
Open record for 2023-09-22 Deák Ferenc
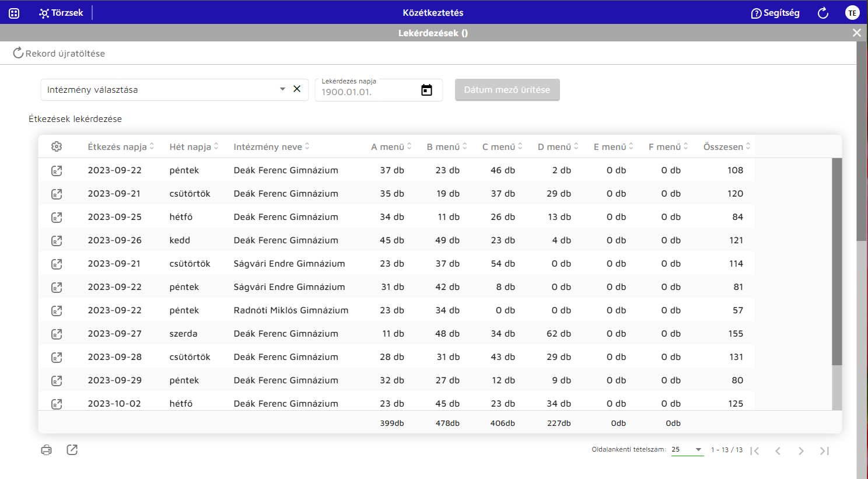click(57, 170)
